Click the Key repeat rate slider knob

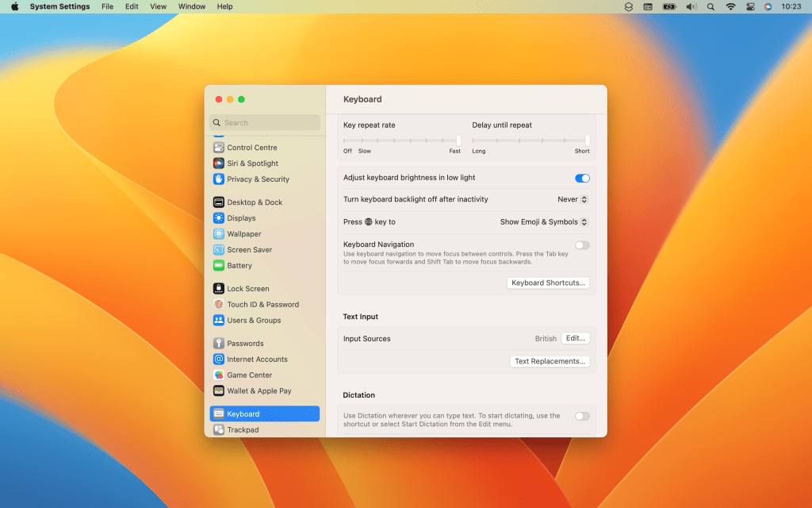point(458,140)
